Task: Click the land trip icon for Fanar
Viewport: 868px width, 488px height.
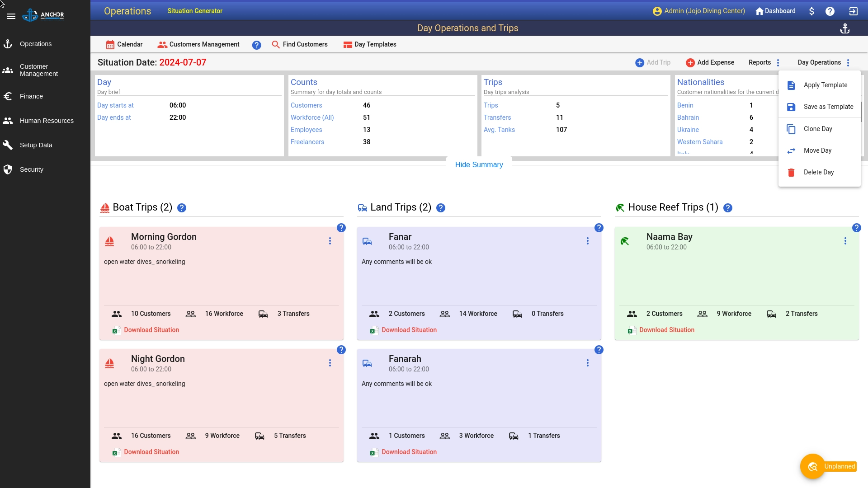Action: click(x=368, y=241)
